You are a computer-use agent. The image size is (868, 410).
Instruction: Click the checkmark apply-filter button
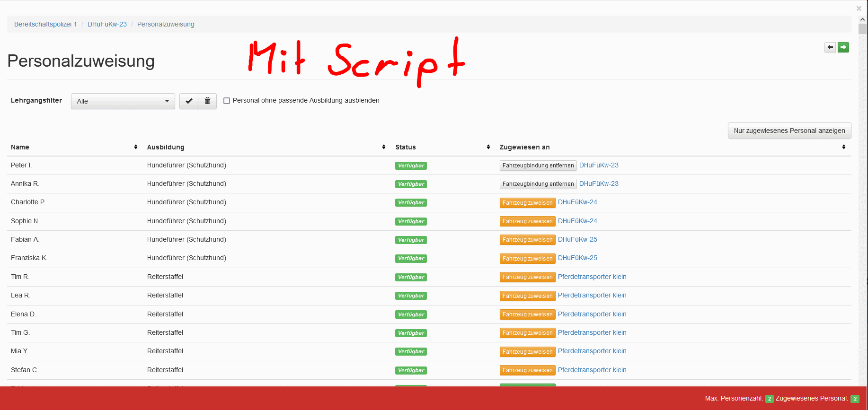pos(189,101)
